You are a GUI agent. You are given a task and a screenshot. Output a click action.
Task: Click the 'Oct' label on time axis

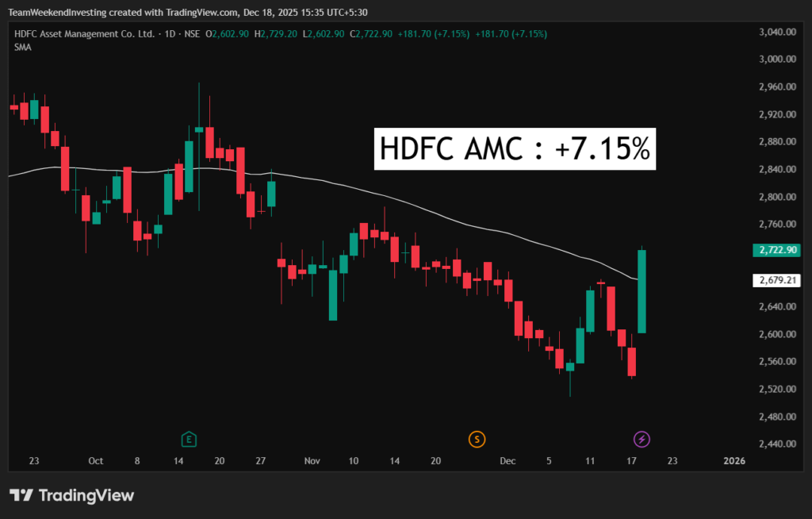96,461
